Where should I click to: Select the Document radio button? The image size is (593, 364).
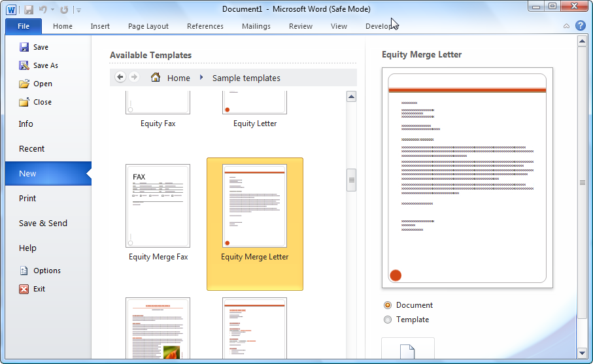[x=388, y=305]
